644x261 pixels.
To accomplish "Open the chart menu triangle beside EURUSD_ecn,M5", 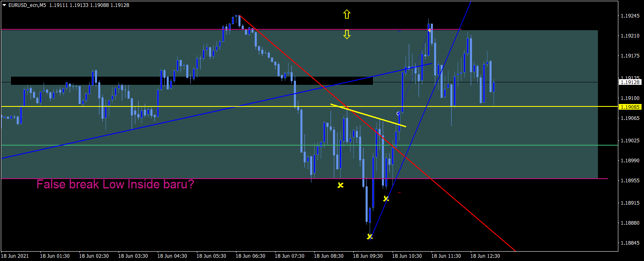I will (x=4, y=5).
